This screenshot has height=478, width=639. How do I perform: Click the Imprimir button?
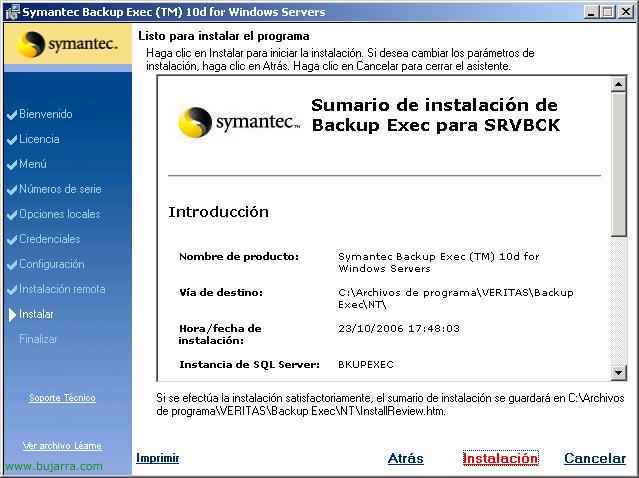(x=158, y=458)
